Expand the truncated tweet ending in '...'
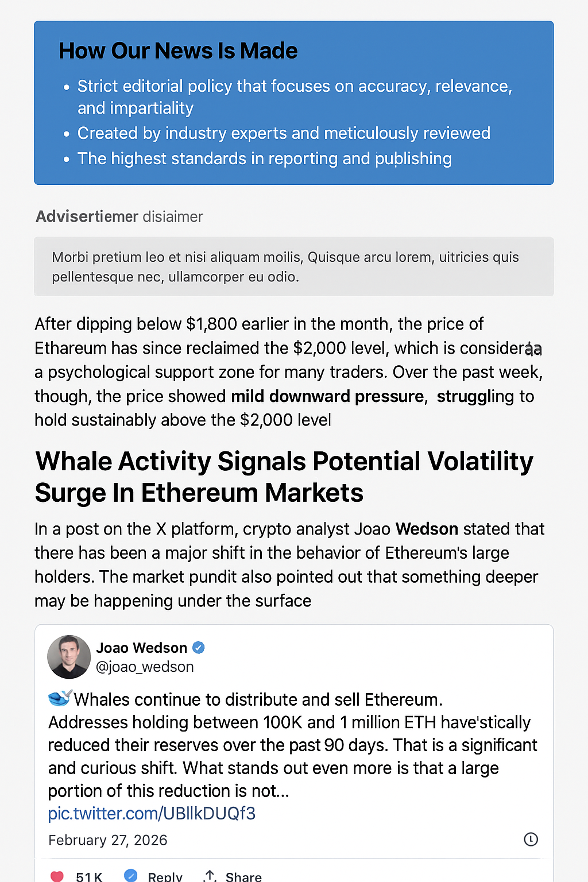 point(280,791)
